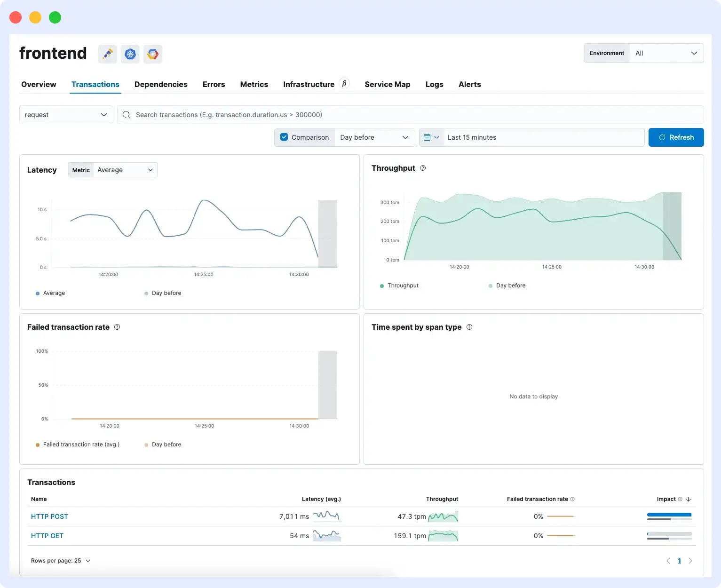
Task: Click the HTTP POST latency sparkline
Action: [x=327, y=516]
